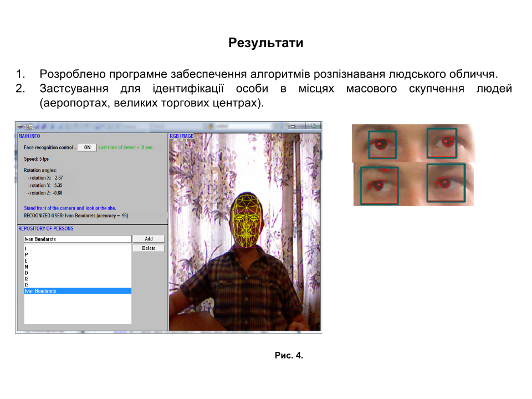
Task: Click the RGB IMAGE camera view
Action: (x=244, y=232)
